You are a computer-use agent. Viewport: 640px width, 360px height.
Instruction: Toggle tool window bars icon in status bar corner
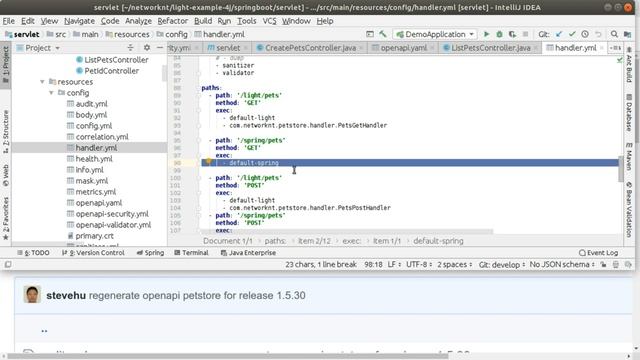coord(7,264)
